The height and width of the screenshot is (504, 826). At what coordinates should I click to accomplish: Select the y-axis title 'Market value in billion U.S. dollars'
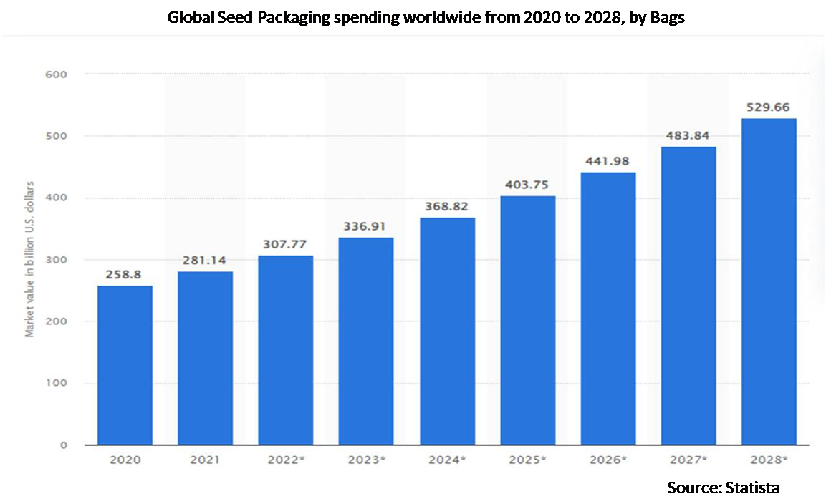pyautogui.click(x=30, y=261)
